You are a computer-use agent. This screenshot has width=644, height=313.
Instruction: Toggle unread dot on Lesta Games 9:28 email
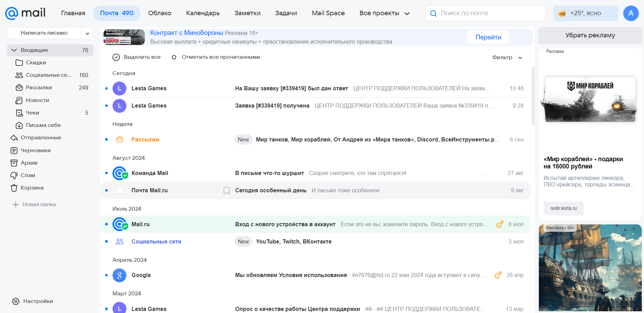(106, 106)
